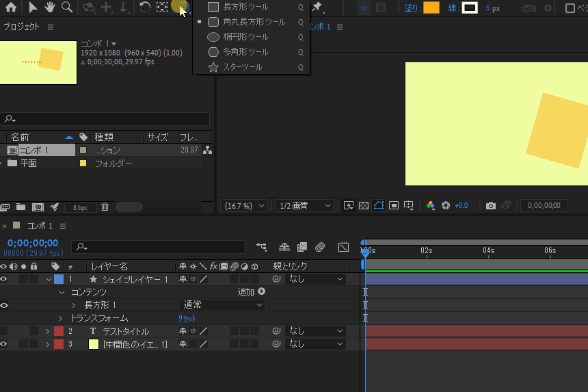Open show channel color management icon

point(431,205)
